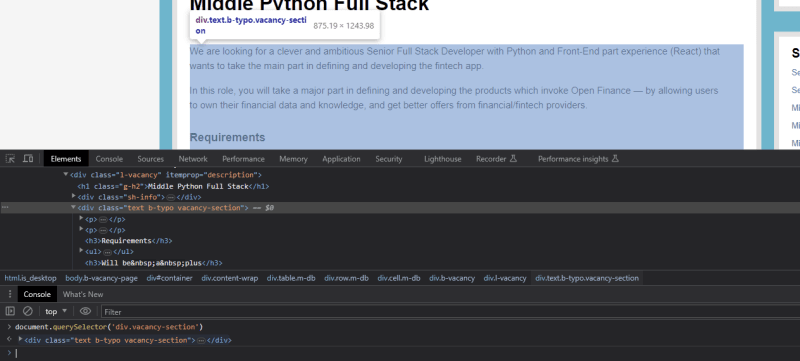Open the Lighthouse tab
Image resolution: width=800 pixels, height=361 pixels.
442,159
